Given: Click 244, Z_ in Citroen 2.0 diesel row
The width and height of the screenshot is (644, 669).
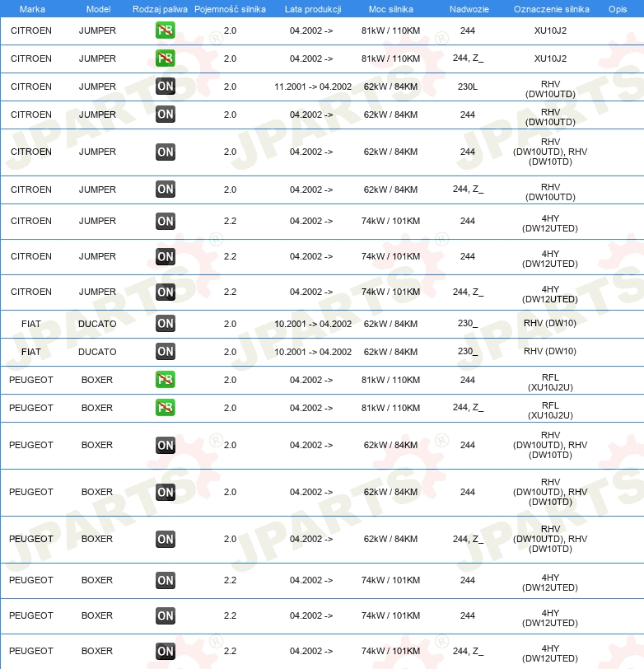Looking at the screenshot, I should coord(468,189).
